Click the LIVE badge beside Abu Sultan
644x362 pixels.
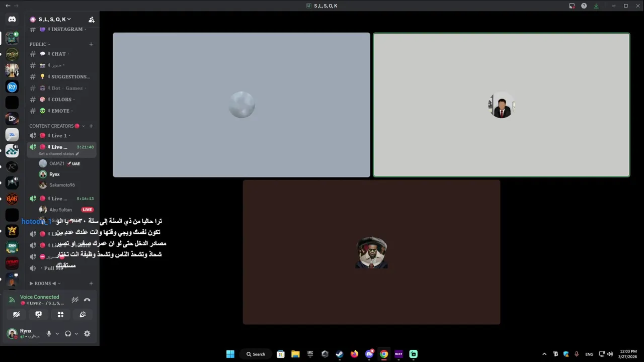click(x=88, y=210)
